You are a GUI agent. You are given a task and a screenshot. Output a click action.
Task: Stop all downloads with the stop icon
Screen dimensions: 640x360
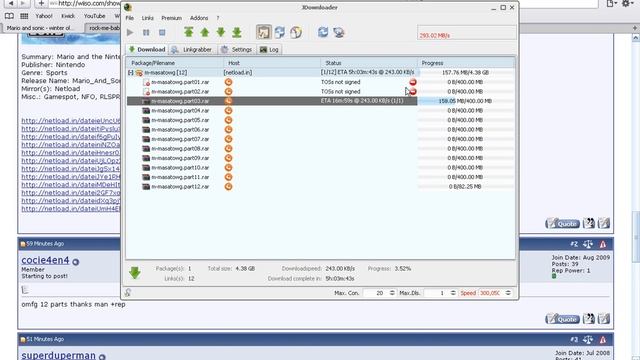tap(162, 32)
